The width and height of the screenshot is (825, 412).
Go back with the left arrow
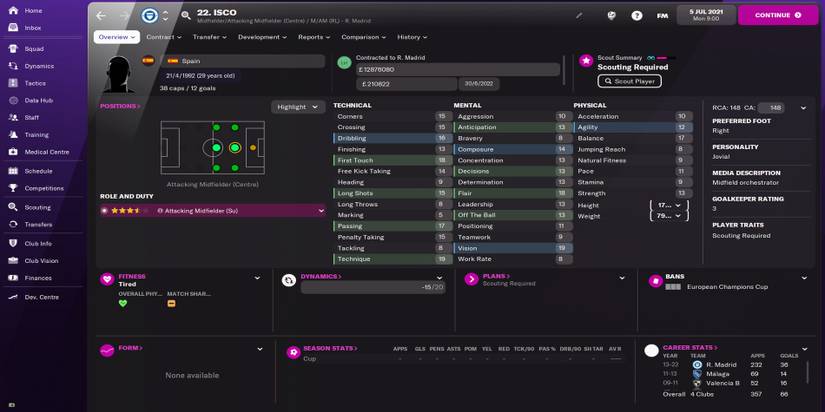101,16
